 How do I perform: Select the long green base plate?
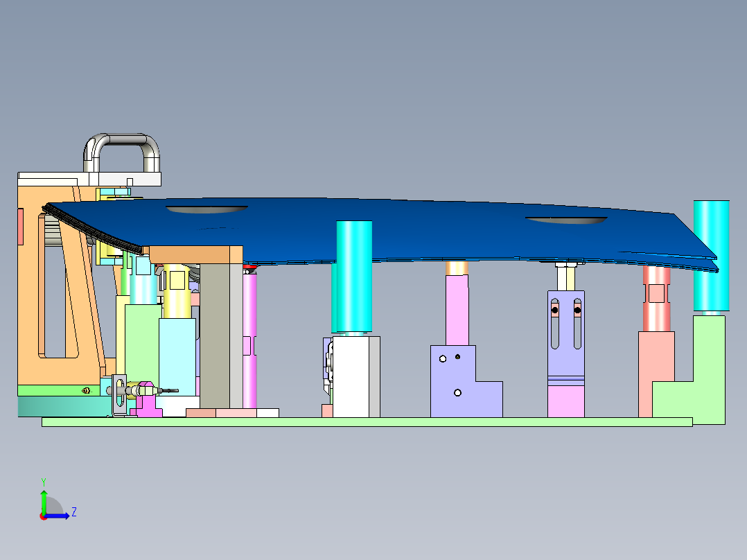coord(367,422)
